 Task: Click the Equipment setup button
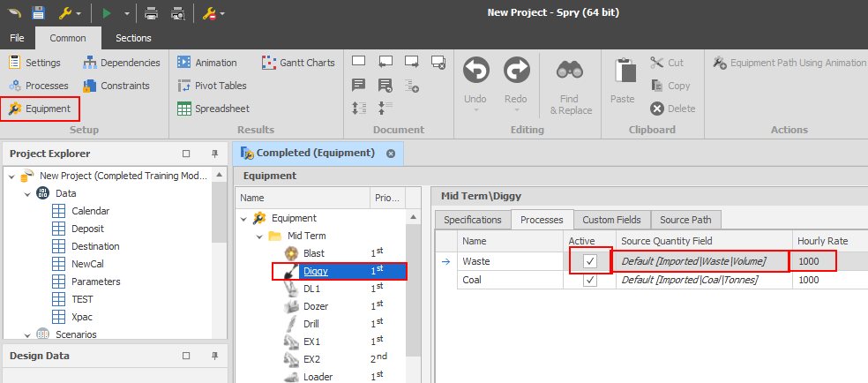[x=40, y=109]
